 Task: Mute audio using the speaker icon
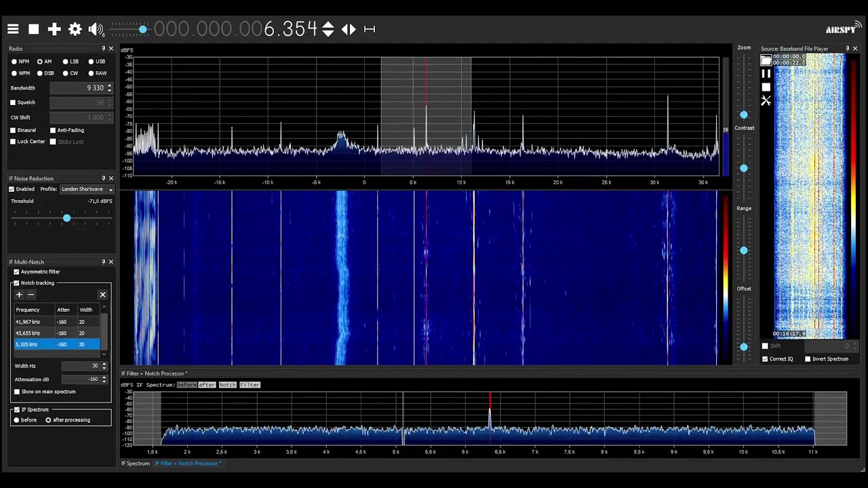point(96,29)
